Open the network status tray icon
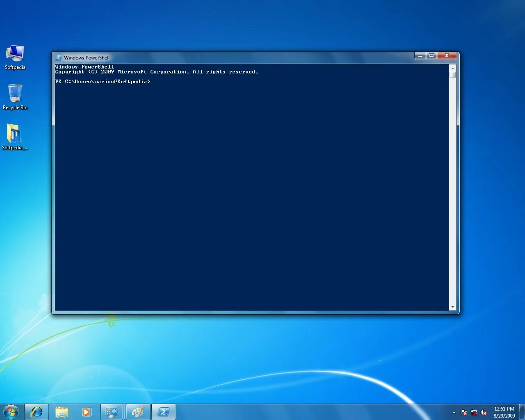This screenshot has width=525, height=420. [x=474, y=412]
